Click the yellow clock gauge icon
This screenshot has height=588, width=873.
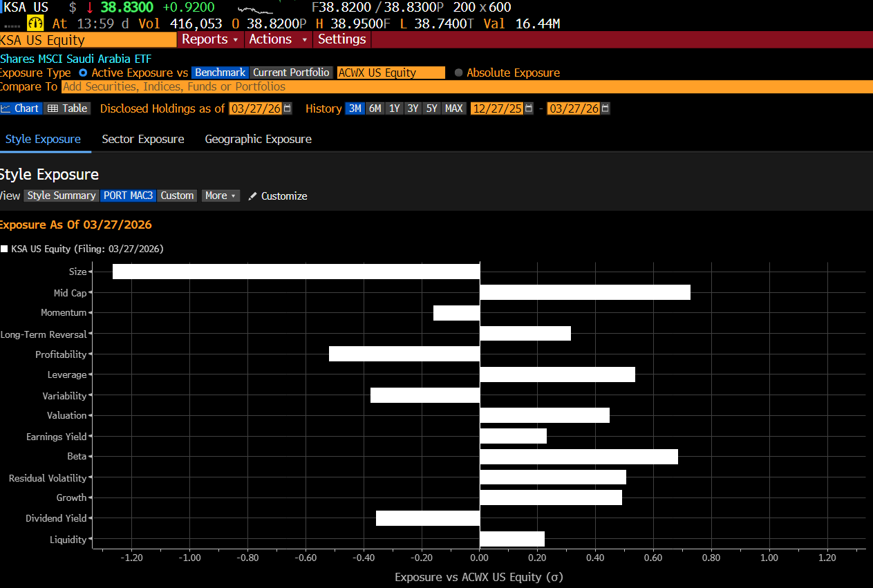[35, 23]
